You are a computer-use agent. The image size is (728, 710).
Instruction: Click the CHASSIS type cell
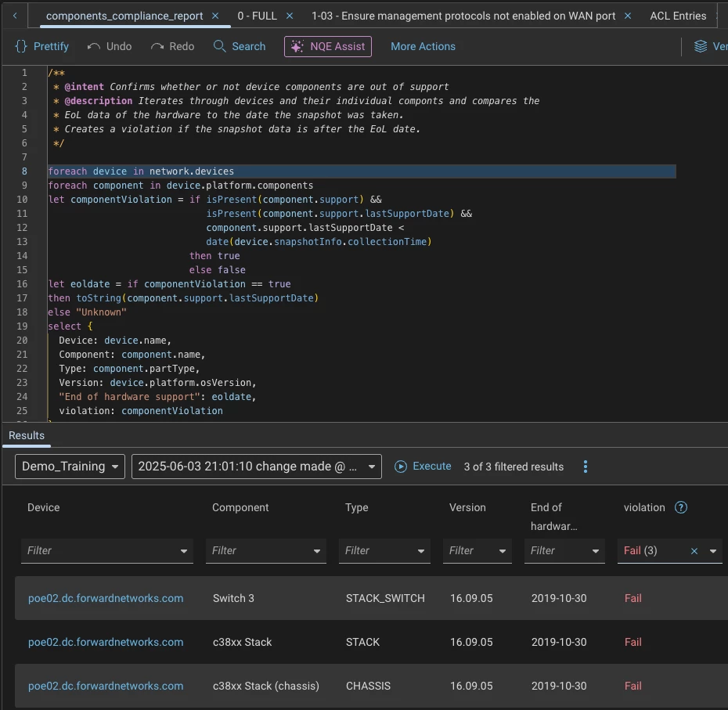pos(368,686)
